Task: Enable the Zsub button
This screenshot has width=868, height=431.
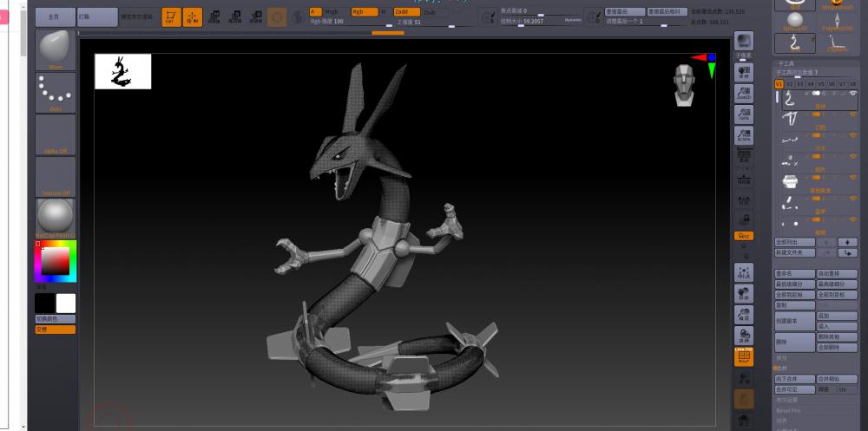Action: [435, 11]
